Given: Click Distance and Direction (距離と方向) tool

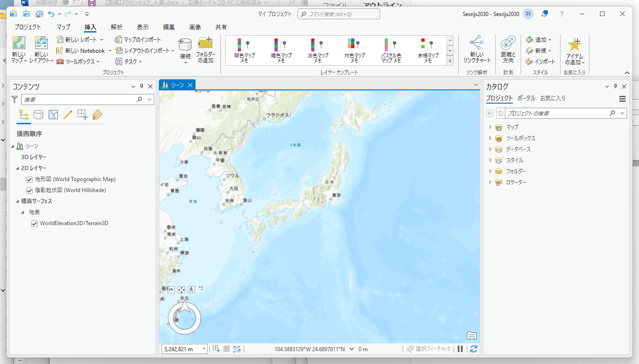Looking at the screenshot, I should (x=508, y=50).
